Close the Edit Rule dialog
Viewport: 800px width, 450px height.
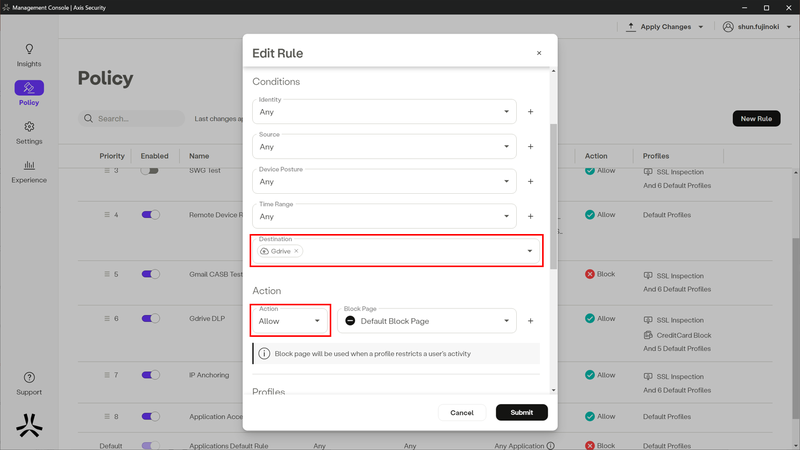[539, 53]
